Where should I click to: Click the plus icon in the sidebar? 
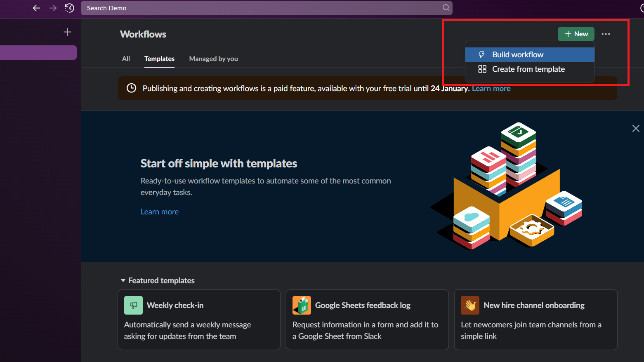tap(67, 32)
